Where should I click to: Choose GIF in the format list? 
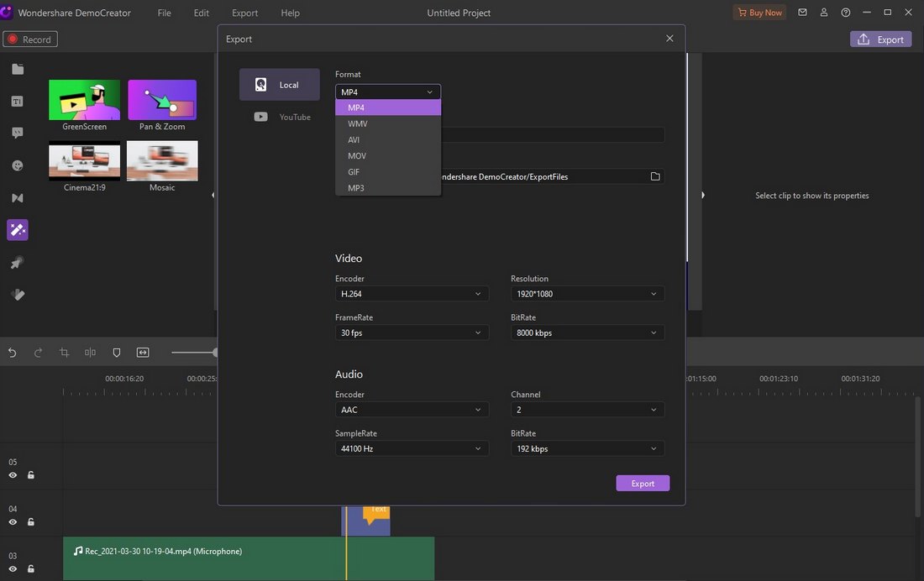pos(388,171)
